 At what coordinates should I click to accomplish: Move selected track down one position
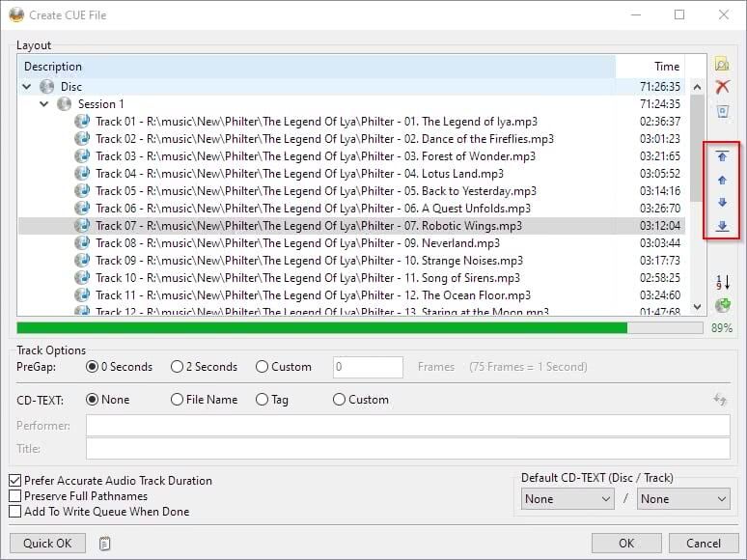coord(722,203)
